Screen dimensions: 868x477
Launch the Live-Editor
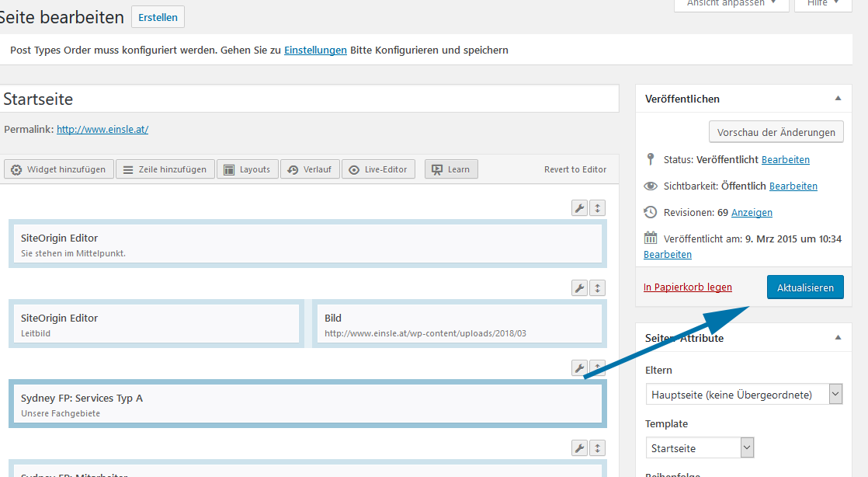pyautogui.click(x=378, y=169)
